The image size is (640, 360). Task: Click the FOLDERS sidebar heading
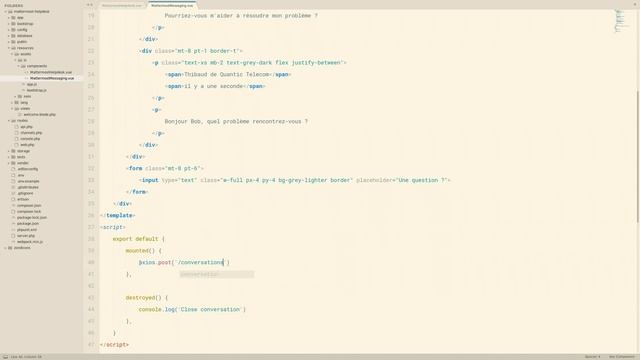[14, 6]
